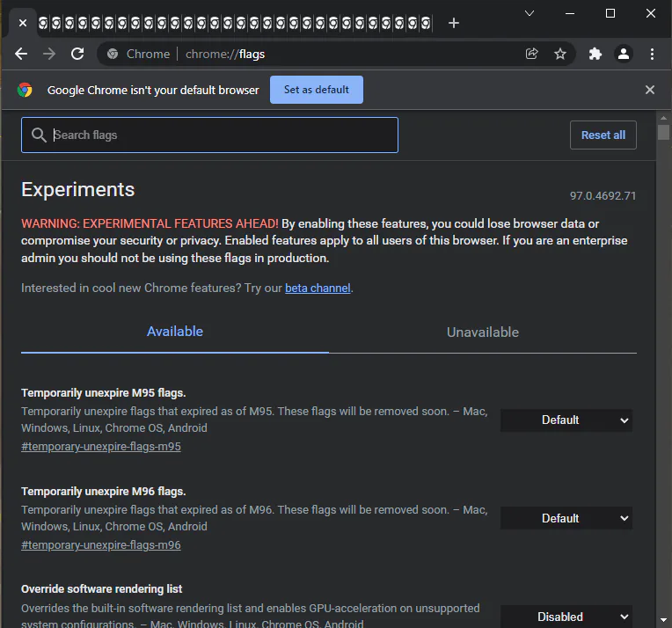Share this page icon in address bar
672x628 pixels.
tap(531, 54)
